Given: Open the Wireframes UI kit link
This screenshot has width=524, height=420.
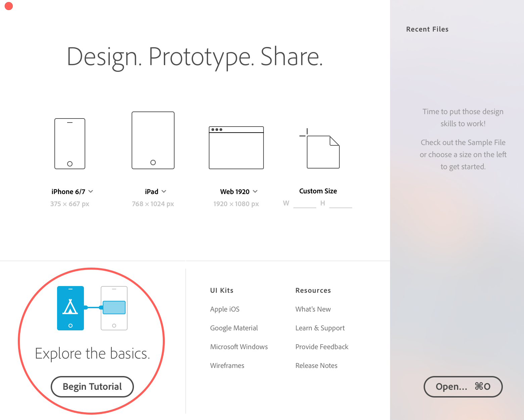Looking at the screenshot, I should click(x=227, y=366).
